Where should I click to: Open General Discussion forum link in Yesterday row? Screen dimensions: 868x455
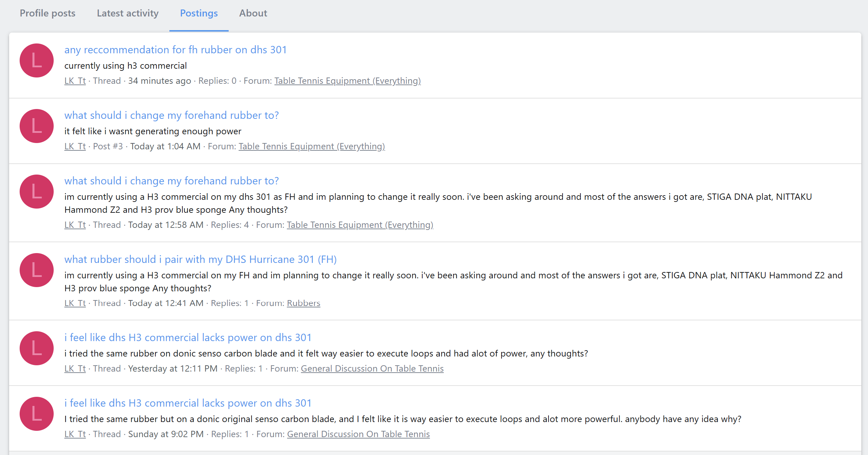372,369
